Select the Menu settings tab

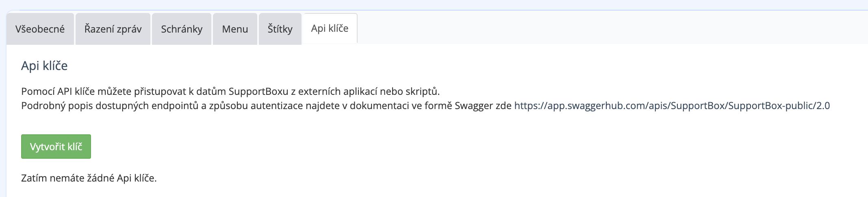pyautogui.click(x=235, y=29)
